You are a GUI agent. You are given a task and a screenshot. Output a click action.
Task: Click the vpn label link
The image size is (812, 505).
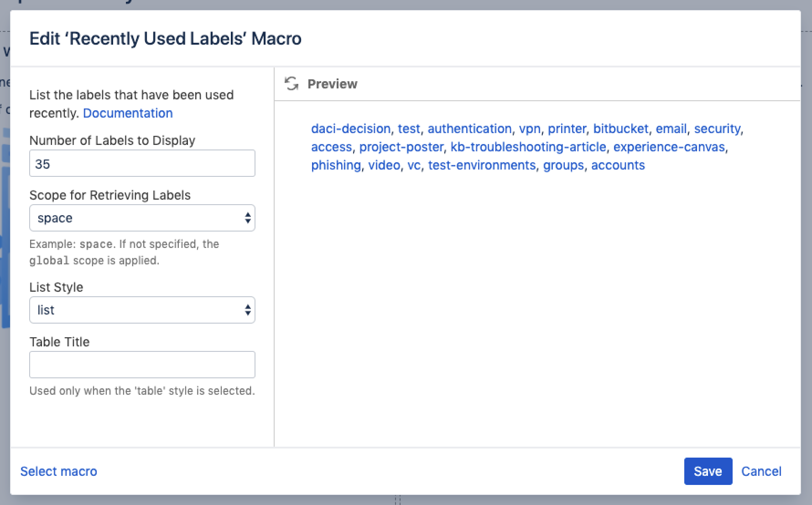pyautogui.click(x=529, y=129)
